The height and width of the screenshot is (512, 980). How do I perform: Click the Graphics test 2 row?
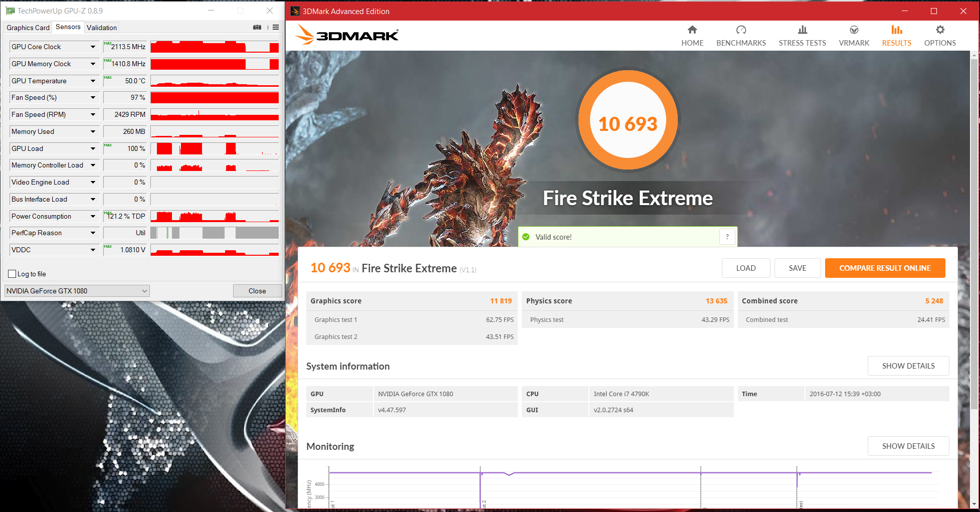coord(412,336)
